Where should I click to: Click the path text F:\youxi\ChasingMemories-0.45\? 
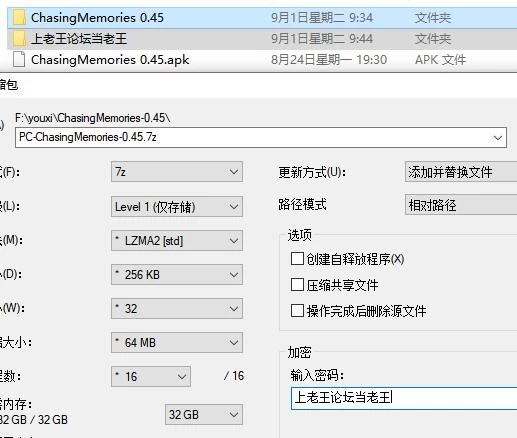tap(93, 118)
